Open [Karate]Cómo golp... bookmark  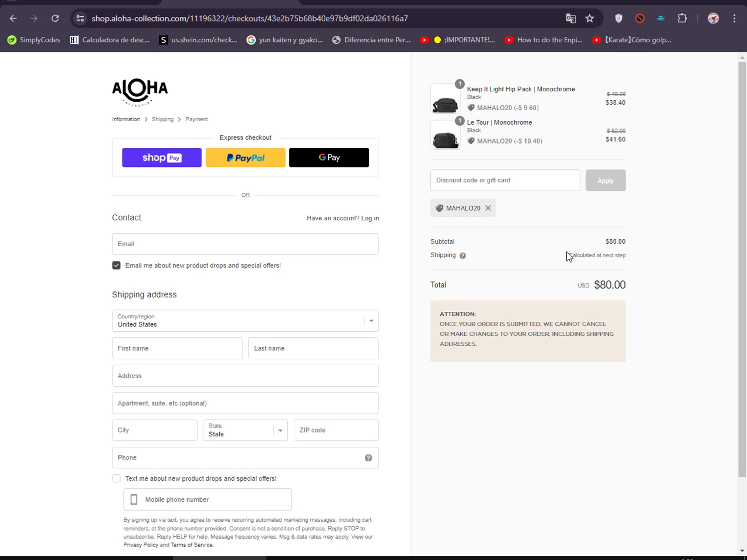coord(631,40)
